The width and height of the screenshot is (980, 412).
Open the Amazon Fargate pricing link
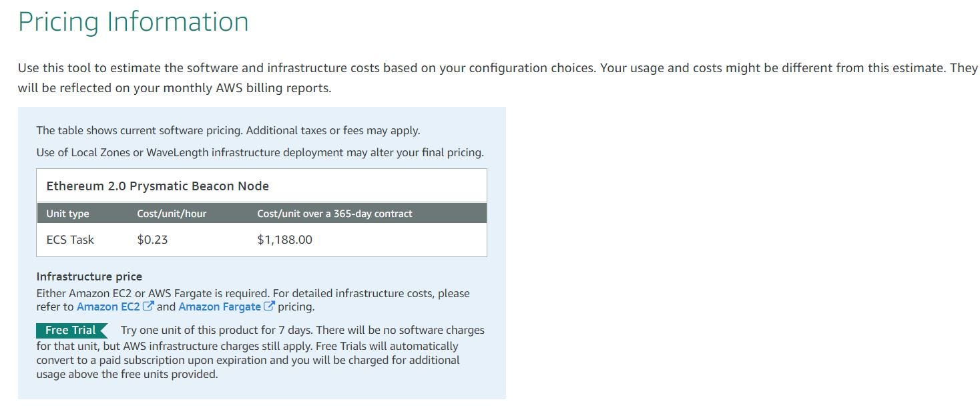click(220, 306)
